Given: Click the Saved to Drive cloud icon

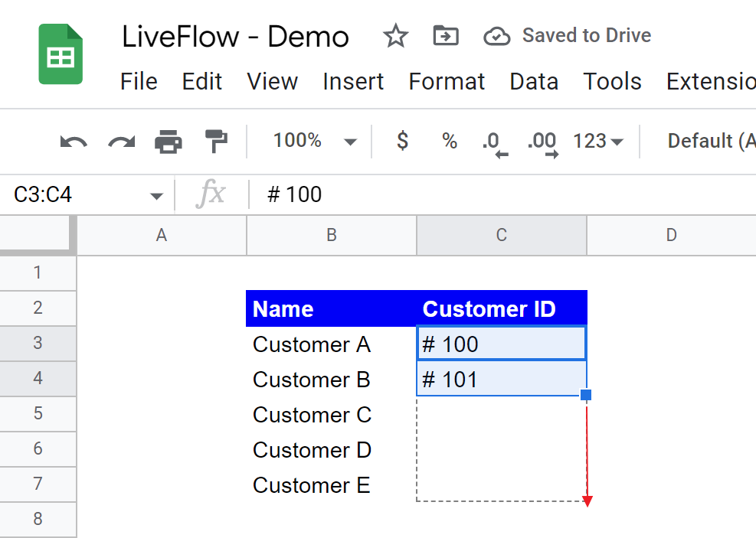Looking at the screenshot, I should [x=497, y=36].
